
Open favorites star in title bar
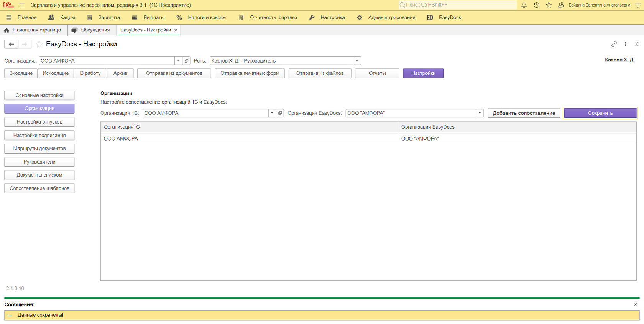pyautogui.click(x=549, y=5)
